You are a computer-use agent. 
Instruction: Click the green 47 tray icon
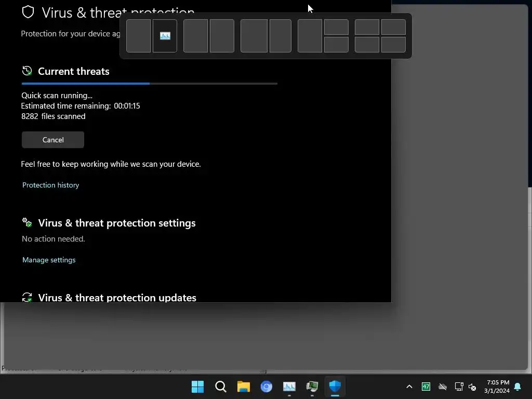click(x=426, y=387)
